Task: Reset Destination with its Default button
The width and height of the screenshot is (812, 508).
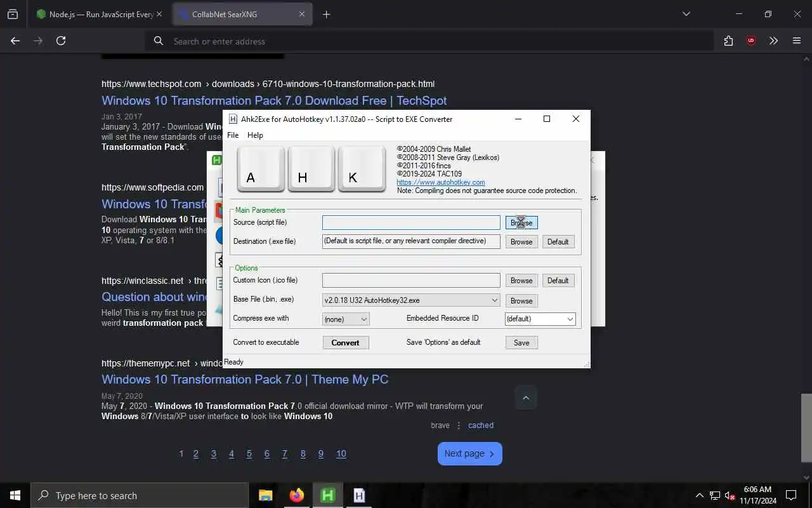Action: tap(558, 242)
